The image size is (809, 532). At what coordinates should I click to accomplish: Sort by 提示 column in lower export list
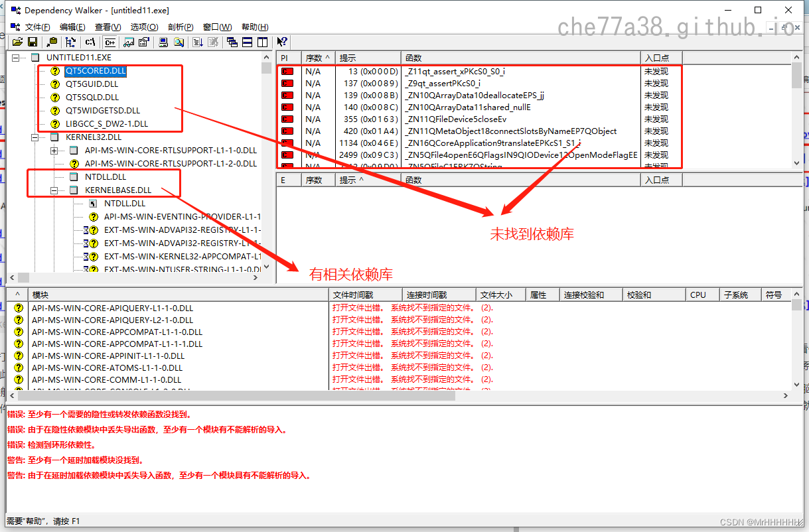pyautogui.click(x=368, y=180)
